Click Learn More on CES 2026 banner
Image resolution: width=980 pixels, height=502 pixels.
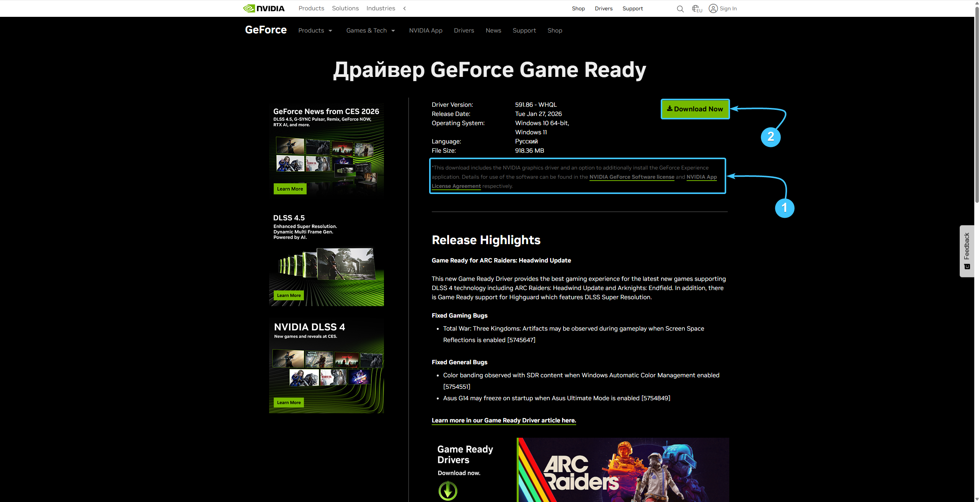coord(290,189)
